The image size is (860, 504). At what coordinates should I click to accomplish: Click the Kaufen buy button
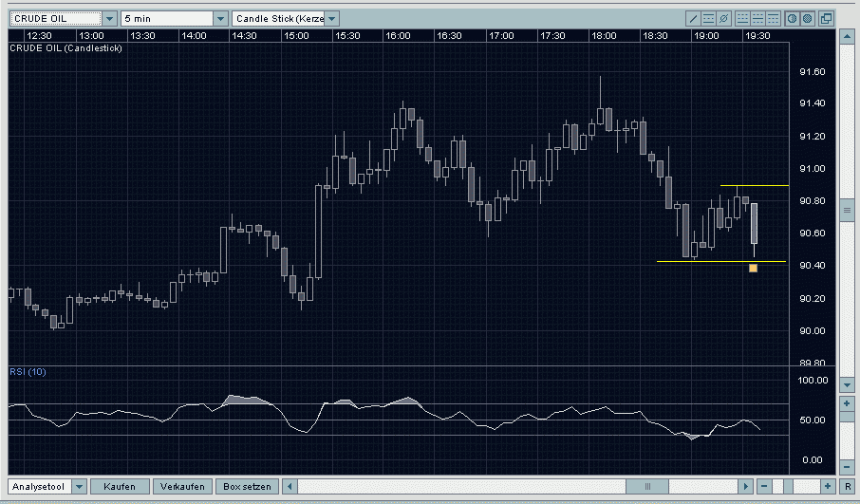[120, 487]
